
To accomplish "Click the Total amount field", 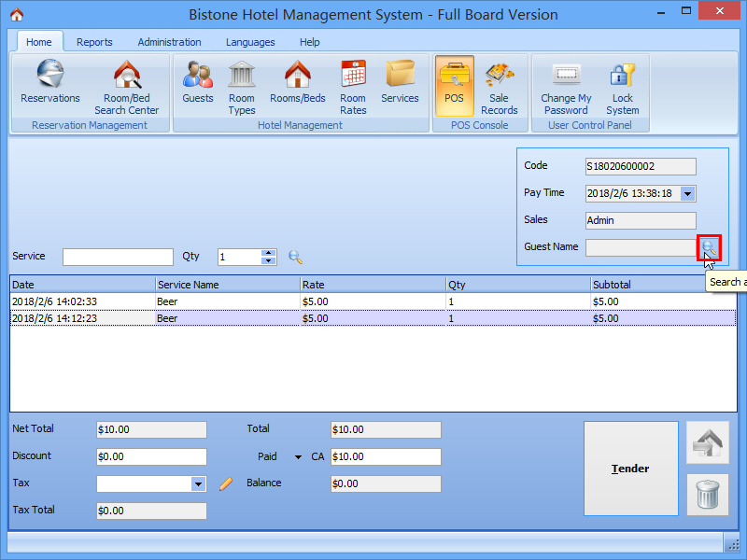I will pyautogui.click(x=386, y=429).
